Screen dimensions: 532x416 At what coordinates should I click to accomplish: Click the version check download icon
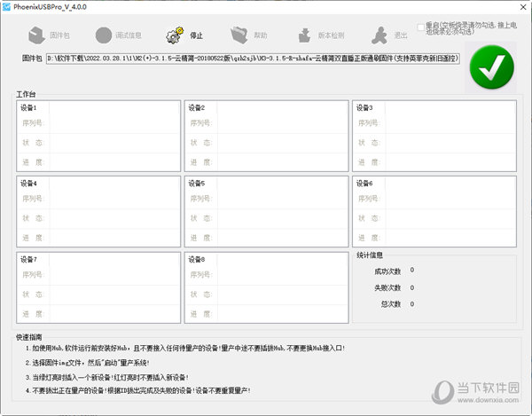click(x=304, y=35)
